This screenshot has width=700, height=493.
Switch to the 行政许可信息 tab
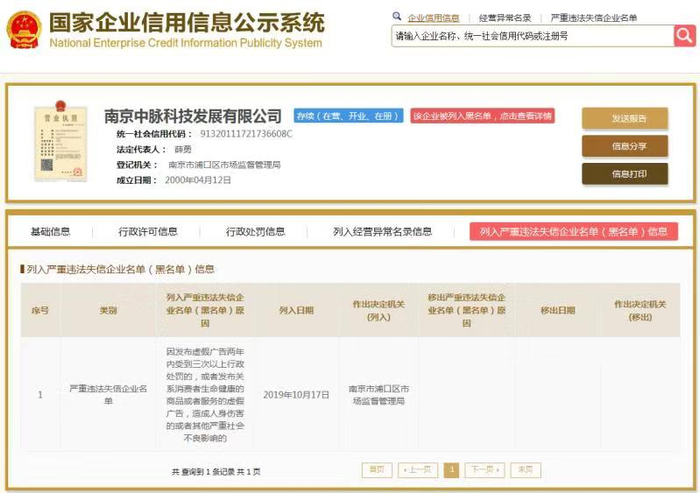coord(148,231)
